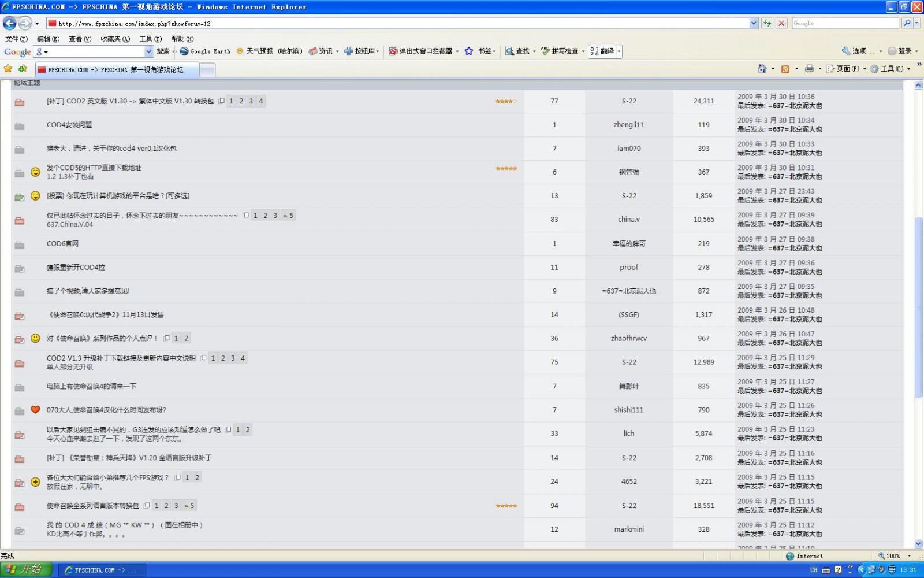Click the Refresh page icon
The height and width of the screenshot is (578, 924).
pyautogui.click(x=767, y=23)
